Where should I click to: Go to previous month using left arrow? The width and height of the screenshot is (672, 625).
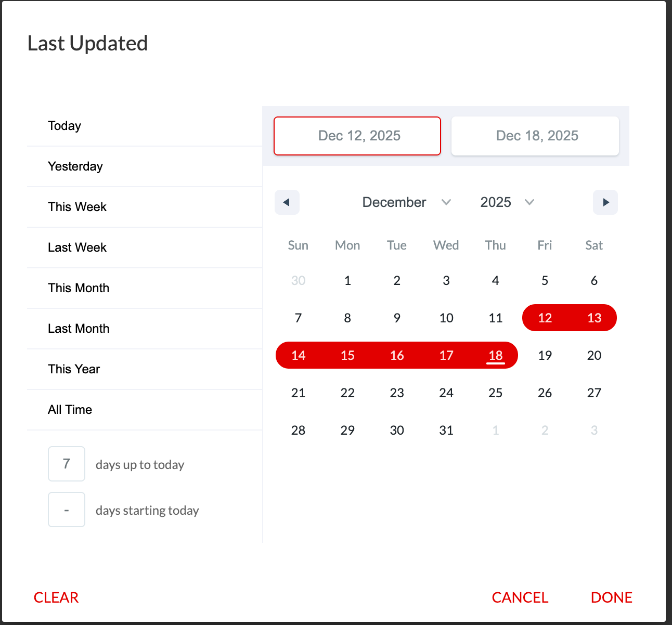(287, 202)
